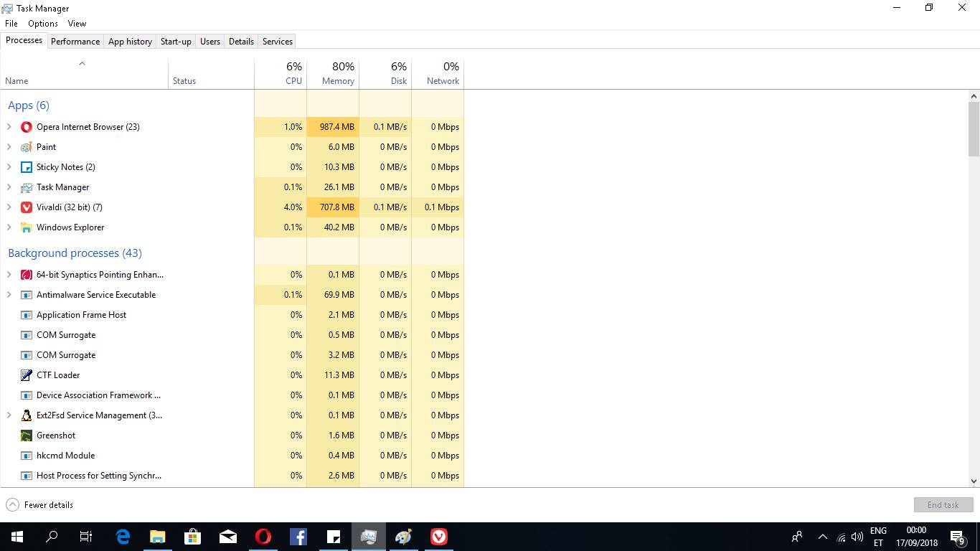Click the Synaptics Pointing Enhancer icon
This screenshot has height=551, width=980.
pos(27,275)
